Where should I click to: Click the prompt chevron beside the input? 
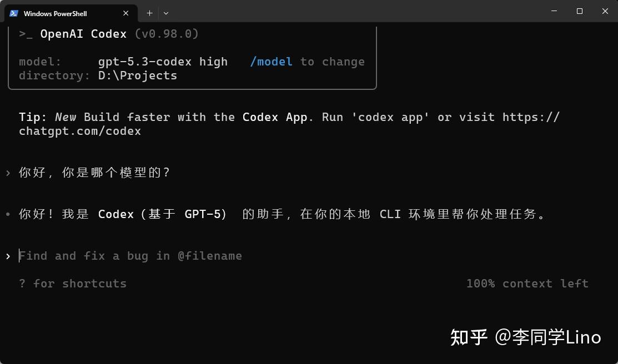tap(8, 256)
